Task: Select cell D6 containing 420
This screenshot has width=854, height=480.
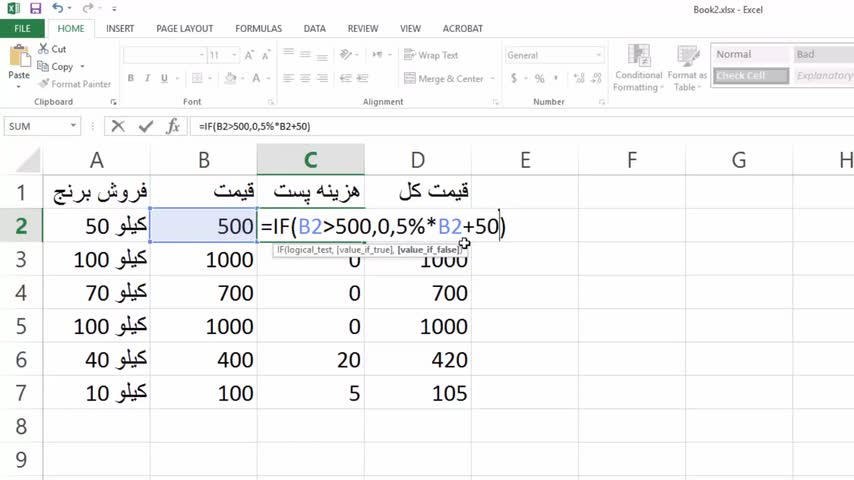Action: [x=417, y=359]
